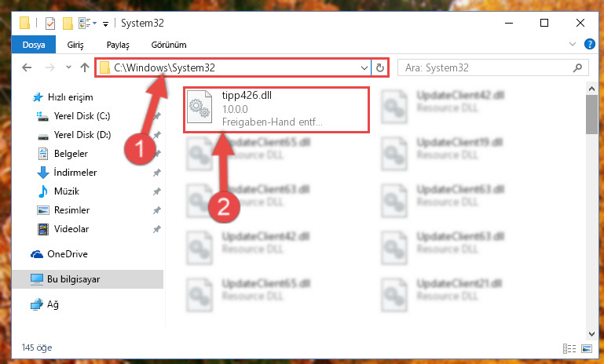
Task: Unpin Müzik using its pin icon
Action: [157, 191]
